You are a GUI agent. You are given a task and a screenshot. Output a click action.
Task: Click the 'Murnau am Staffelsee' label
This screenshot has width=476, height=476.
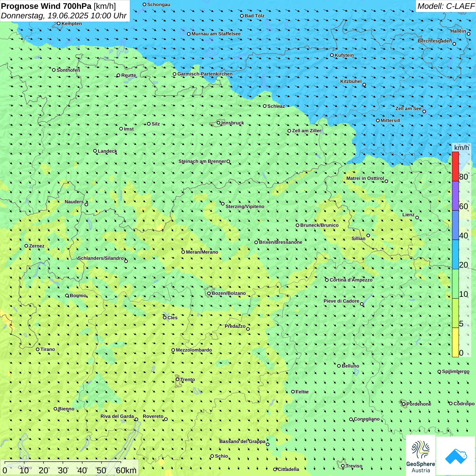tap(216, 34)
